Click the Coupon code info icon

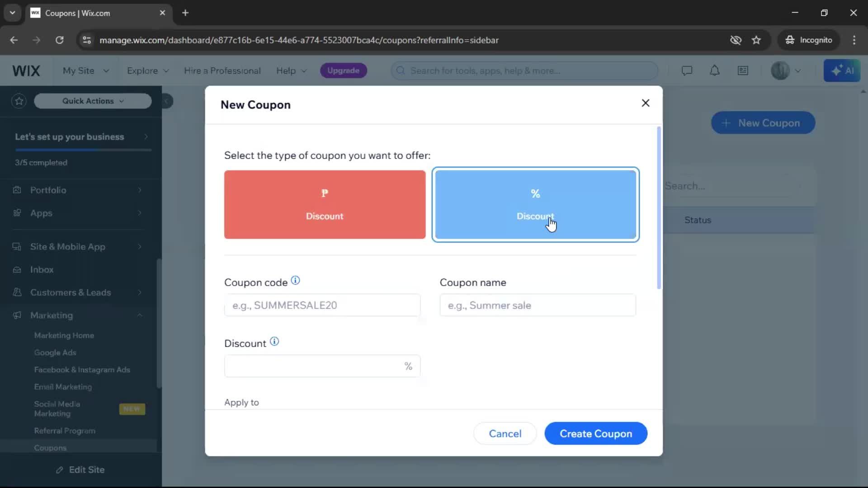295,281
